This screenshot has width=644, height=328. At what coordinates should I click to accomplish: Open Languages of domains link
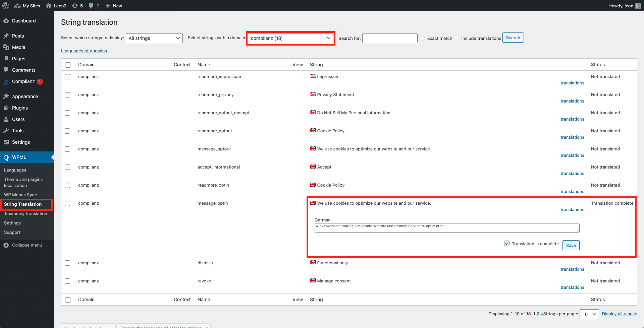[x=84, y=51]
